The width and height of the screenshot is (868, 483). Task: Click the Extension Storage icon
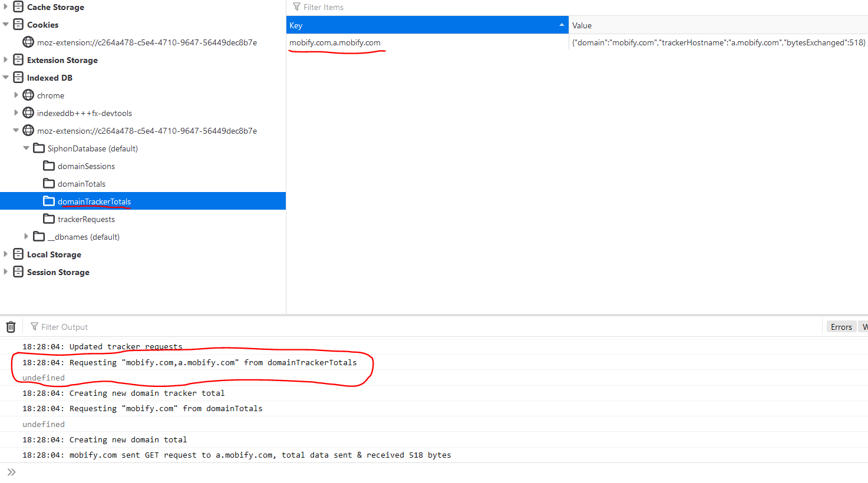point(18,60)
